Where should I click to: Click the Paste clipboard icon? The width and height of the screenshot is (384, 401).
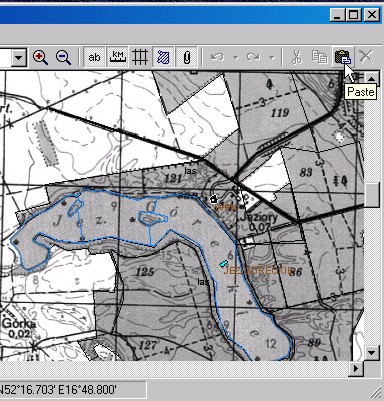(343, 57)
